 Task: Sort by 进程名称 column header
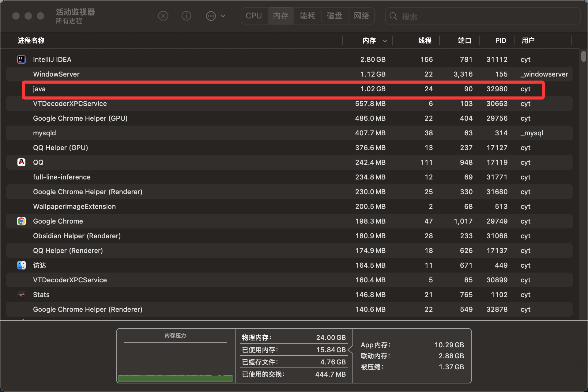click(31, 41)
